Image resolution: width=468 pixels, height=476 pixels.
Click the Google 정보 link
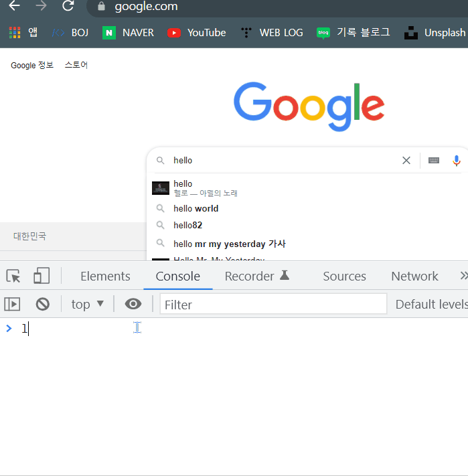32,65
